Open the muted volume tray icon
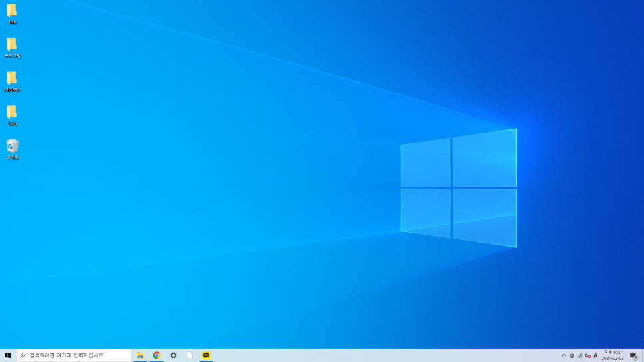This screenshot has width=644, height=362. click(588, 355)
